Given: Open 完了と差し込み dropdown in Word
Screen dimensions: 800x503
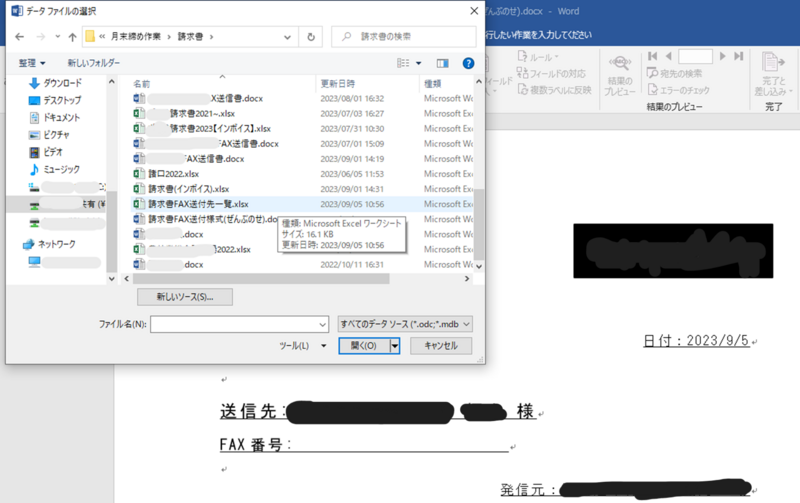Looking at the screenshot, I should coord(773,74).
